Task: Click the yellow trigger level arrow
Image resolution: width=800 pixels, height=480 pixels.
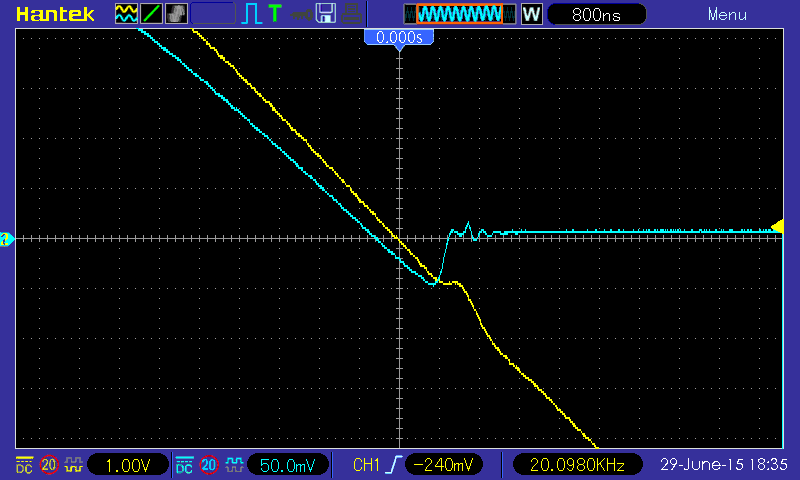Action: 777,226
